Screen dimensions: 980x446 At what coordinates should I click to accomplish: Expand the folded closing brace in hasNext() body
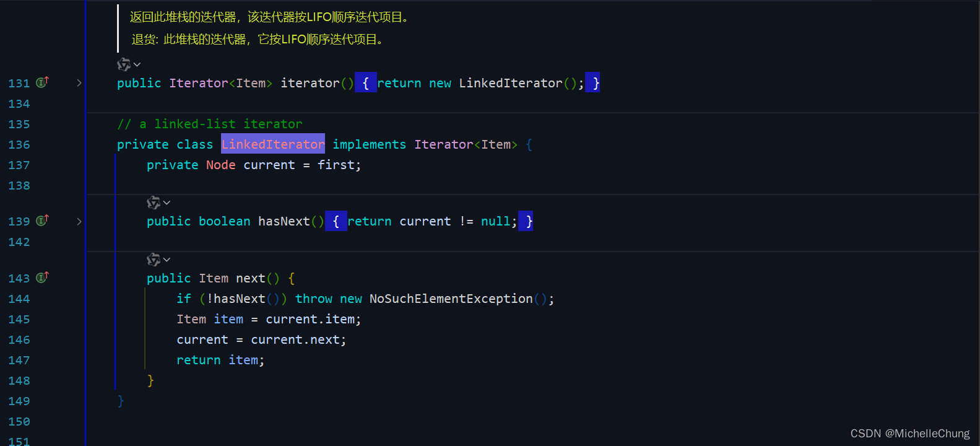(x=526, y=221)
